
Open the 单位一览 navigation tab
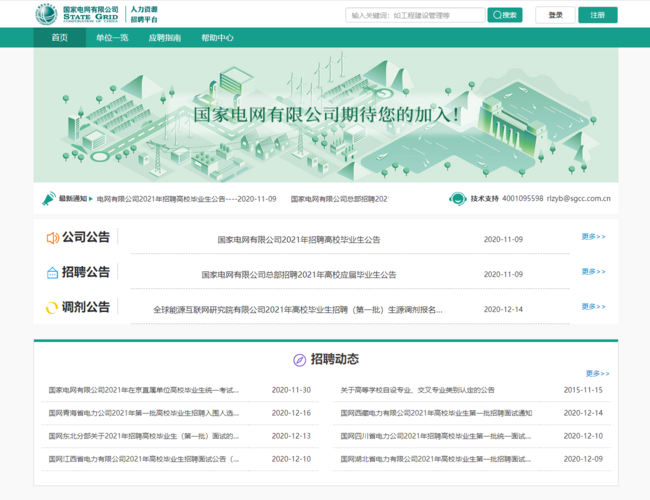pyautogui.click(x=112, y=38)
